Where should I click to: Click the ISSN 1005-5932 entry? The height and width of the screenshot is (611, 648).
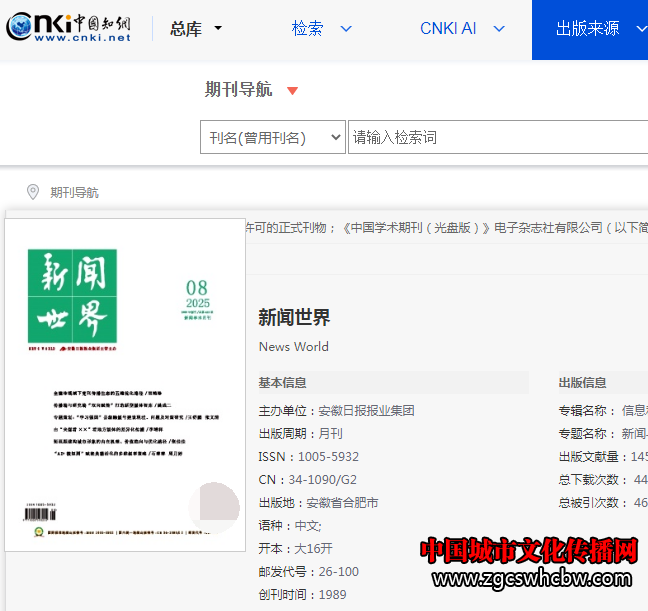coord(308,457)
